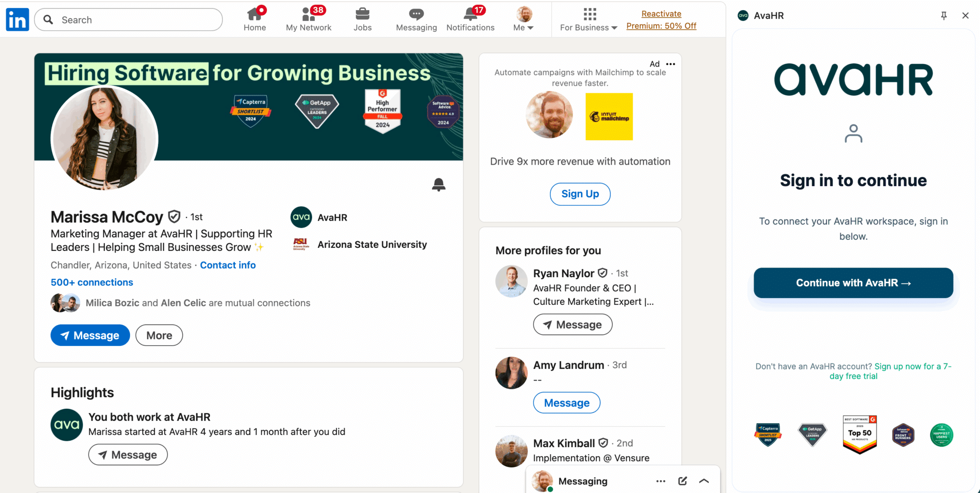
Task: Toggle notification bell on Marissa's profile
Action: click(x=438, y=184)
